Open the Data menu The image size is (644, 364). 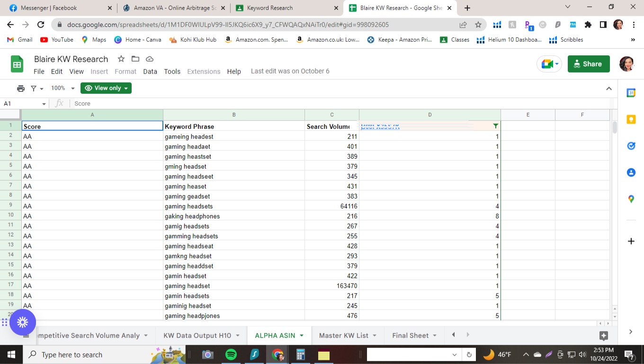coord(150,72)
